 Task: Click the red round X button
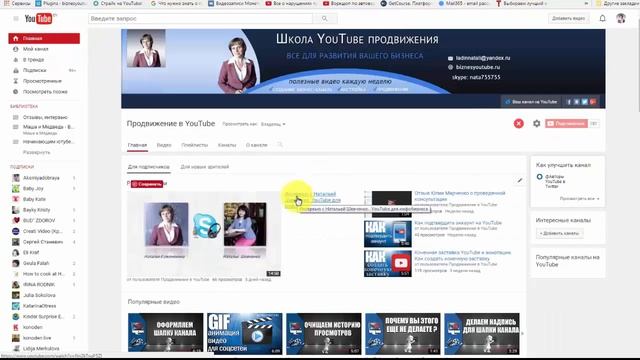(518, 123)
